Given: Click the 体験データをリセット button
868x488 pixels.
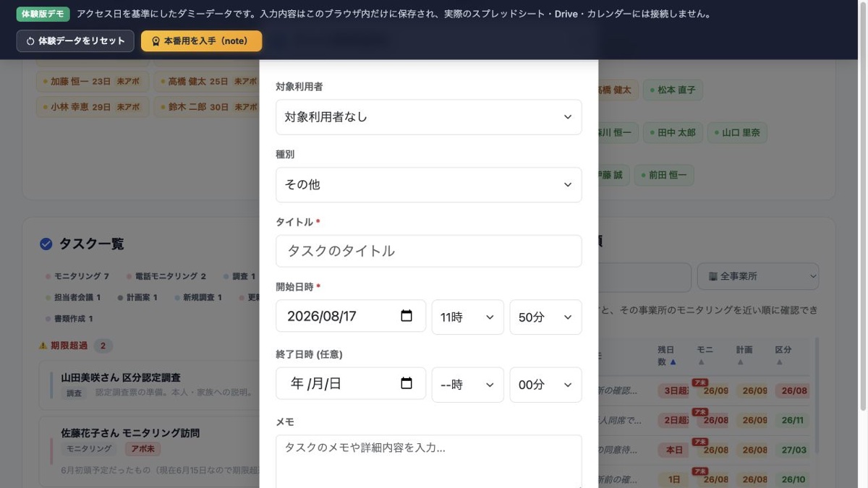Looking at the screenshot, I should click(x=75, y=41).
